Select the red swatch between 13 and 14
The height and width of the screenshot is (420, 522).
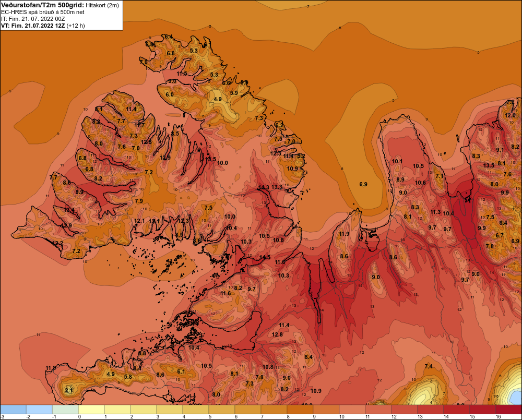[431, 409]
